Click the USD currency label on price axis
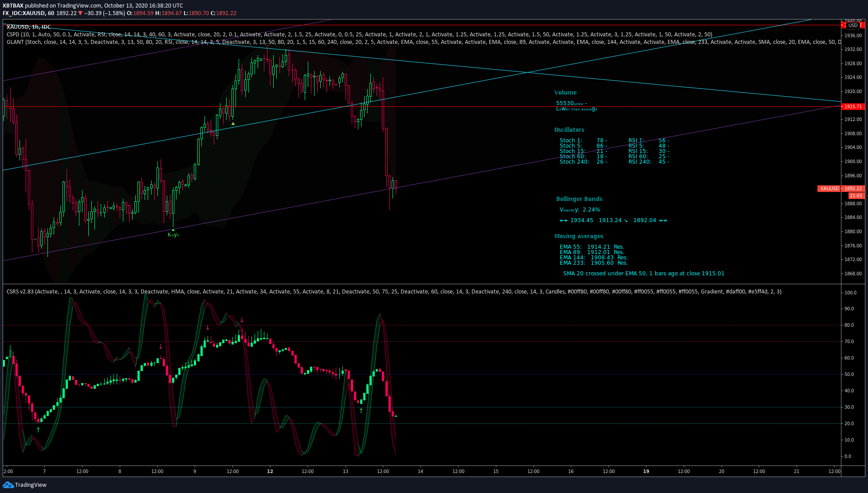Image resolution: width=868 pixels, height=493 pixels. 853,25
